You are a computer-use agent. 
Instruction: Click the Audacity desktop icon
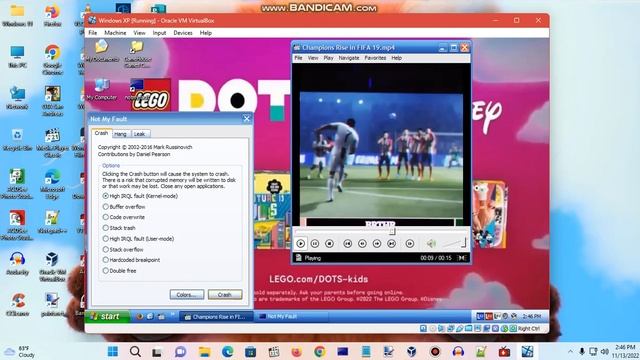pyautogui.click(x=18, y=263)
